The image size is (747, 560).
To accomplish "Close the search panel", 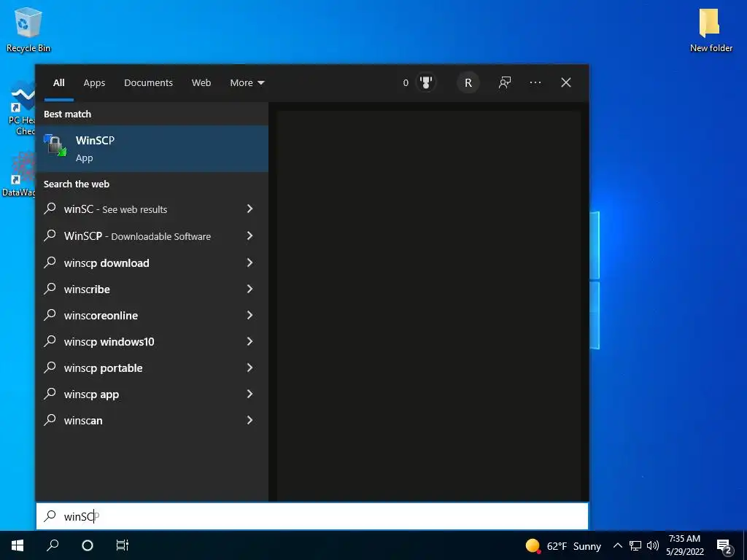I will (x=566, y=83).
